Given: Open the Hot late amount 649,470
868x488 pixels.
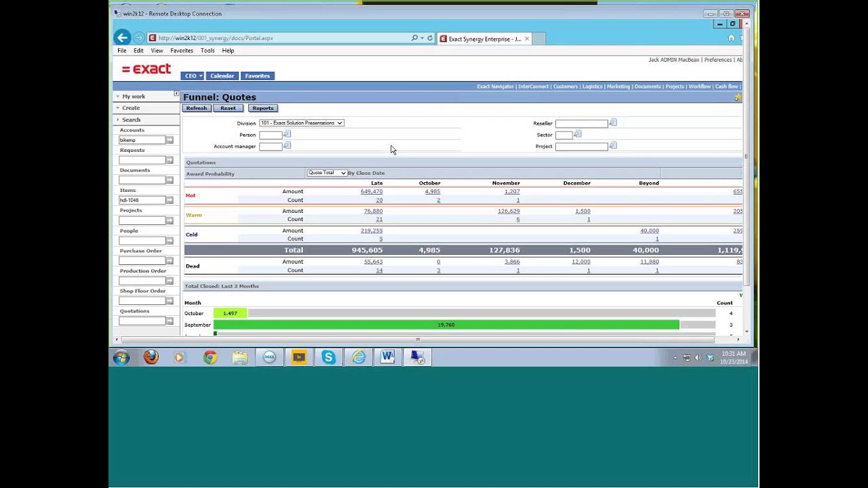Looking at the screenshot, I should pyautogui.click(x=372, y=191).
